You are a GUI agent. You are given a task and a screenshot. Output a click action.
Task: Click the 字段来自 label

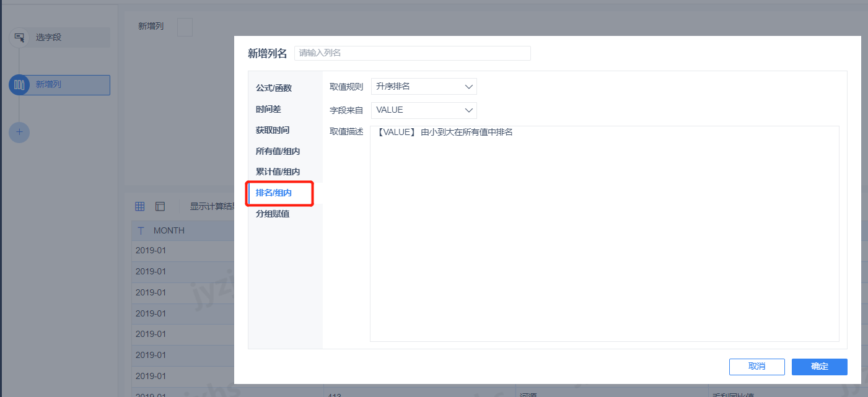tap(346, 110)
